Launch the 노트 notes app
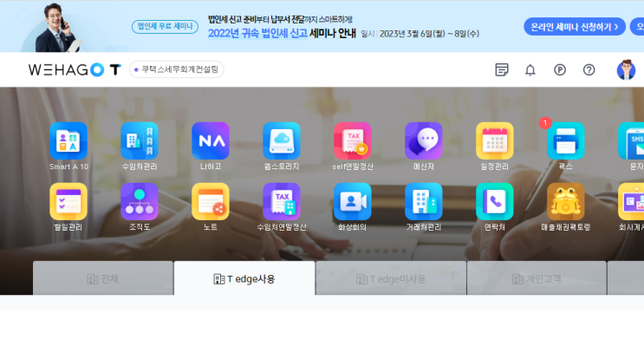644x359 pixels. point(211,202)
